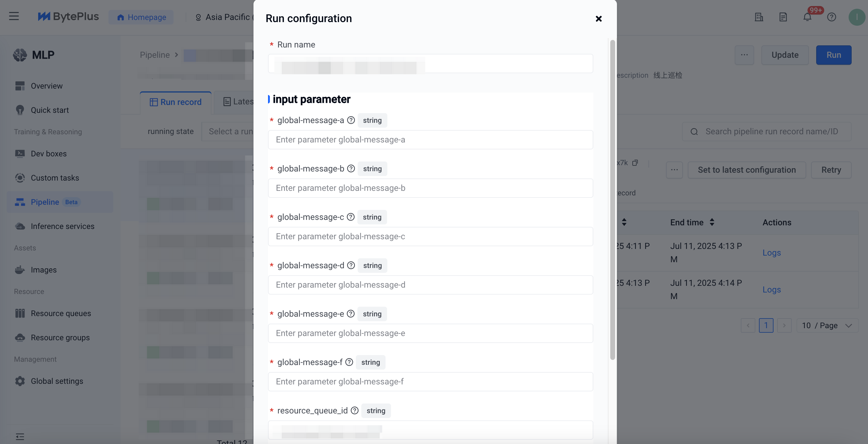This screenshot has height=444, width=868.
Task: Expand the running state select box
Action: (228, 132)
